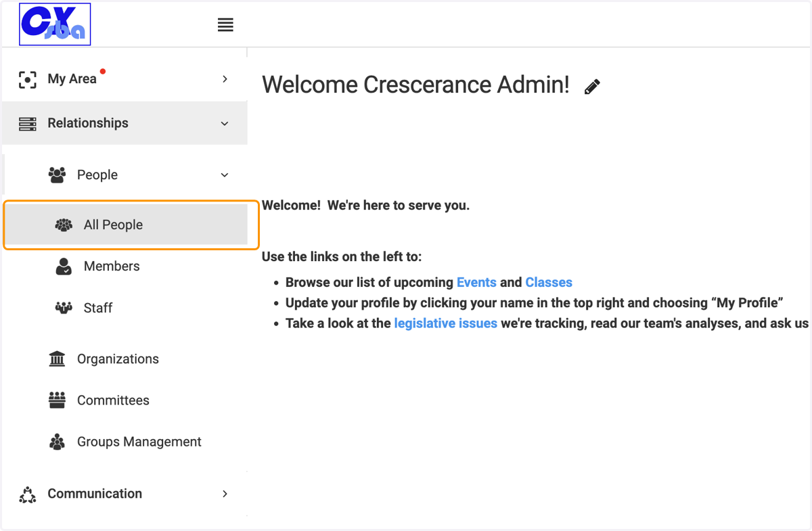Click the Organizations building icon
Viewport: 812px width, 531px height.
pyautogui.click(x=57, y=359)
